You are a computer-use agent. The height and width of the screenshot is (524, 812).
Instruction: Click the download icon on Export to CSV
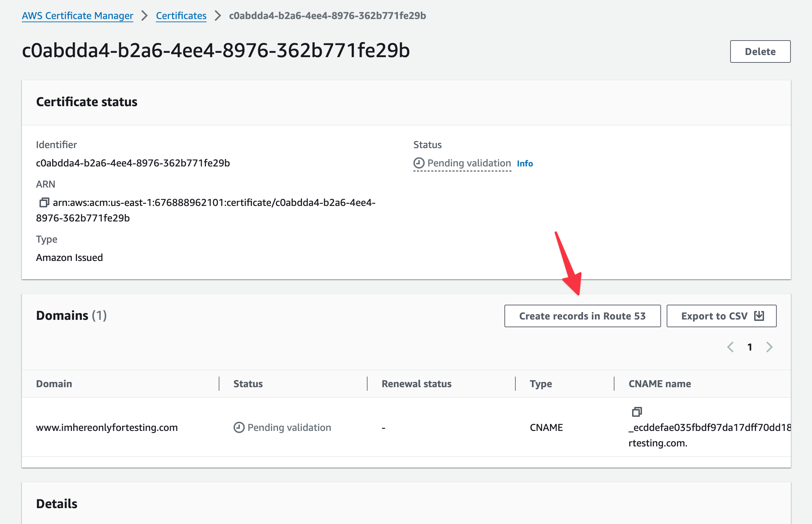[x=759, y=316]
